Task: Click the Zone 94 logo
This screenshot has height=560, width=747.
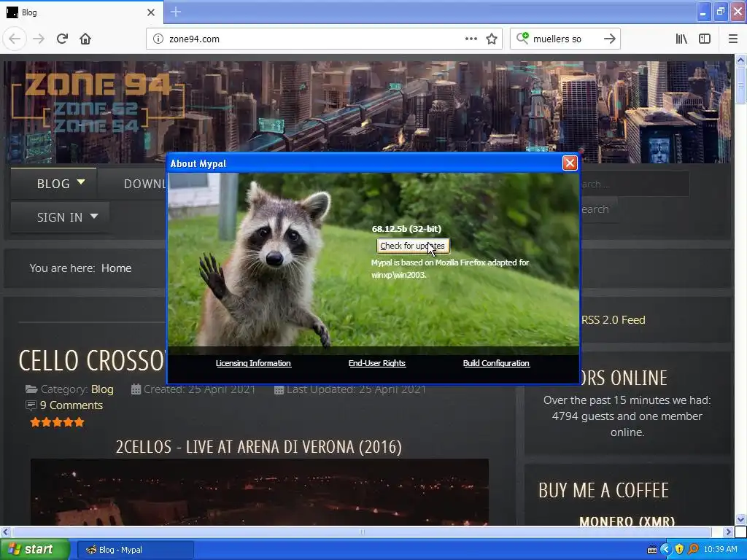Action: tap(98, 103)
